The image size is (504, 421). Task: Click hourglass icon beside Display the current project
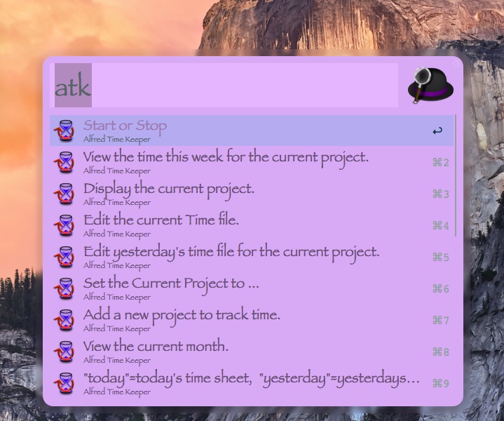point(64,194)
